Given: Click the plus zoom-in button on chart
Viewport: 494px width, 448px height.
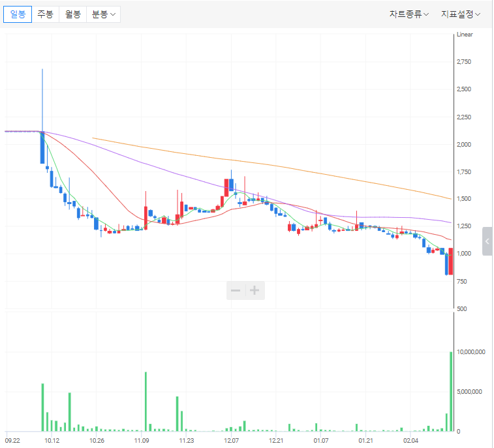Looking at the screenshot, I should (x=255, y=290).
